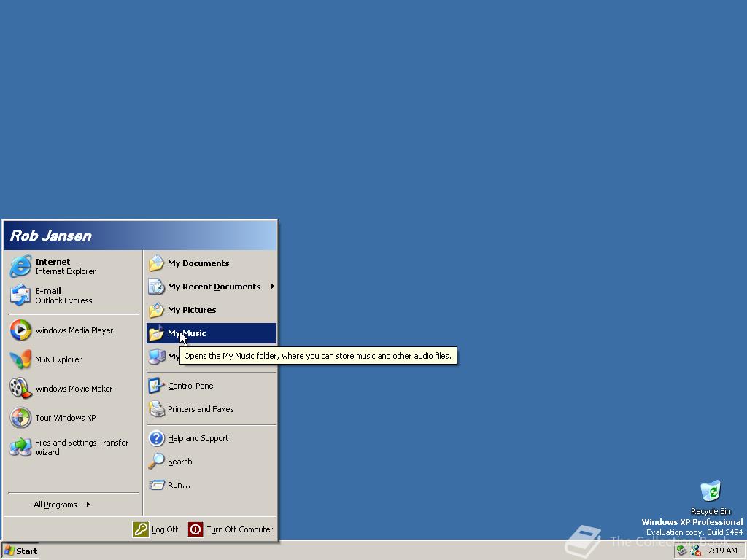Viewport: 747px width, 560px height.
Task: Click the Rob Jansen user name header
Action: 51,236
